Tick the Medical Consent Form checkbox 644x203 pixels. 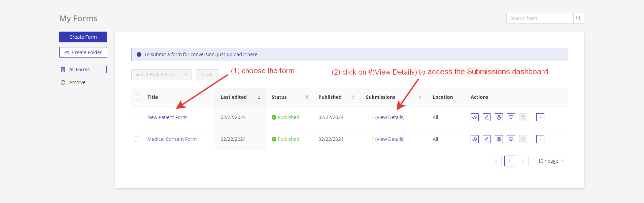[137, 139]
